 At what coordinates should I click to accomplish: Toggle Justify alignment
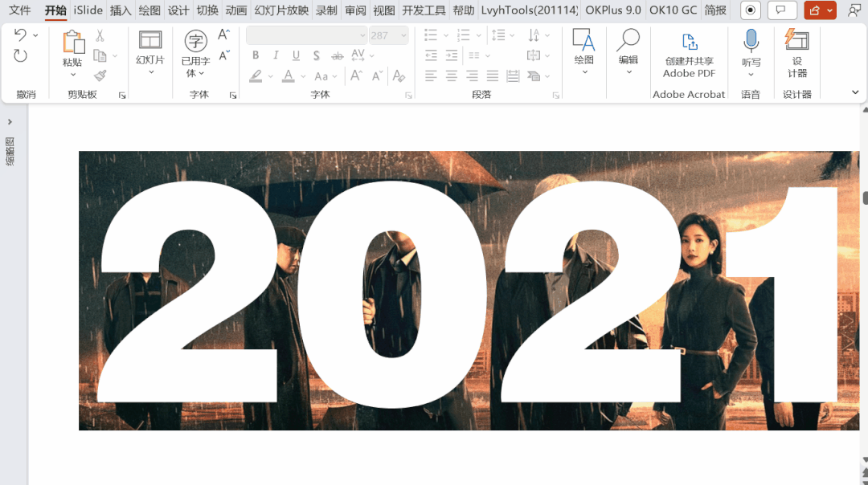point(492,75)
